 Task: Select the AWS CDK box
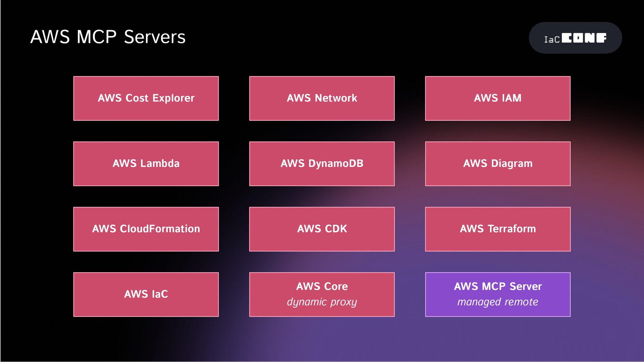pyautogui.click(x=322, y=229)
